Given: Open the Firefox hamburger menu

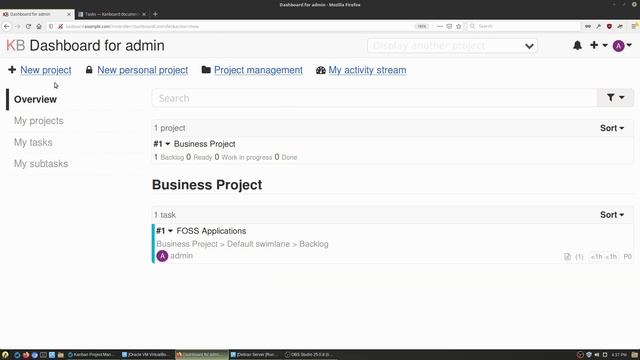Looking at the screenshot, I should click(x=635, y=27).
